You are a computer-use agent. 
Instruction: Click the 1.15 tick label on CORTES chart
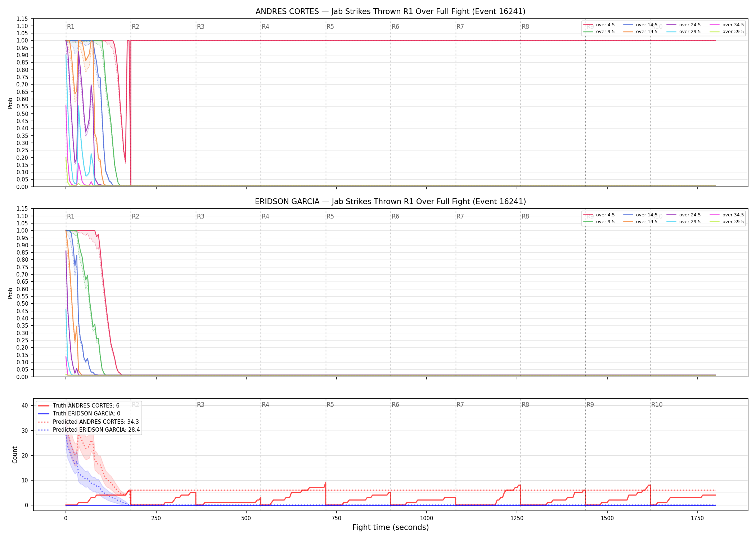(22, 19)
